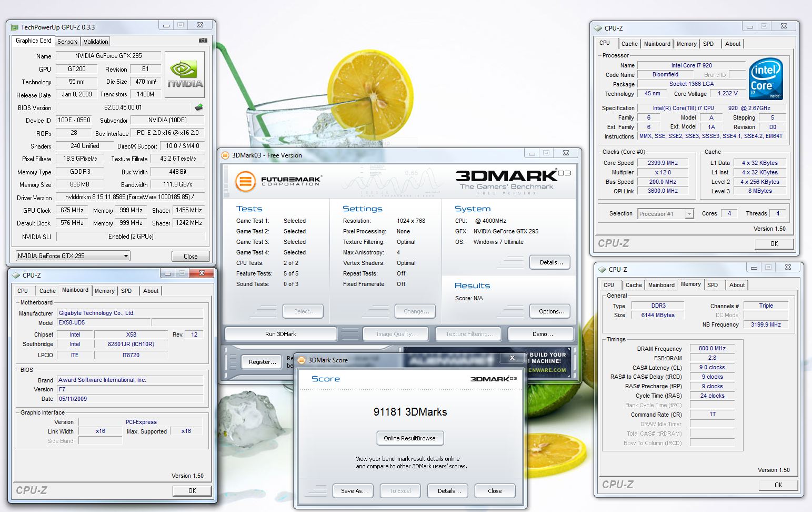812x512 pixels.
Task: Click the Driver Version field in GPU-Z
Action: tap(131, 197)
